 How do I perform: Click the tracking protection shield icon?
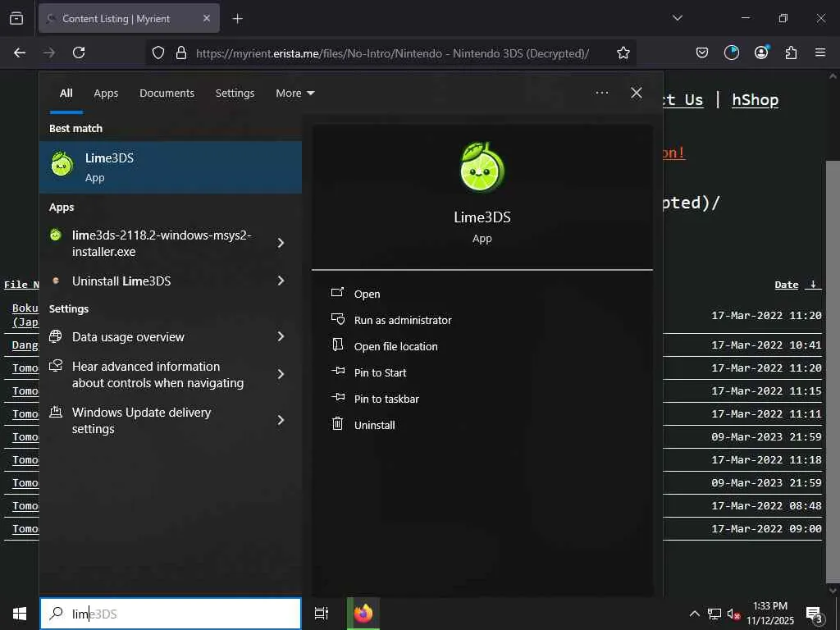coord(158,52)
